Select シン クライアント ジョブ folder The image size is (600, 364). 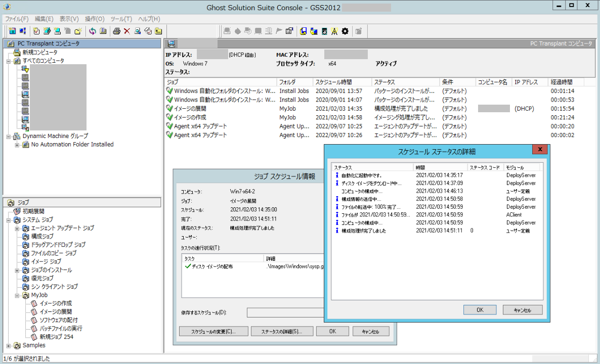point(54,287)
